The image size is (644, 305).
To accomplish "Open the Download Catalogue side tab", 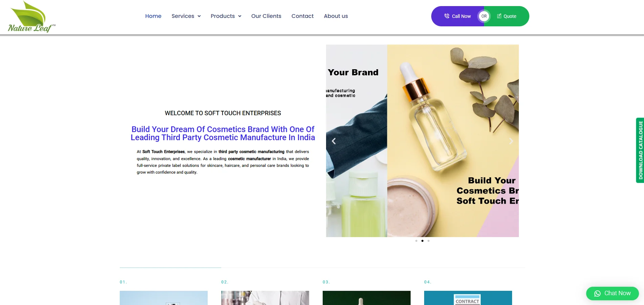I will click(640, 151).
